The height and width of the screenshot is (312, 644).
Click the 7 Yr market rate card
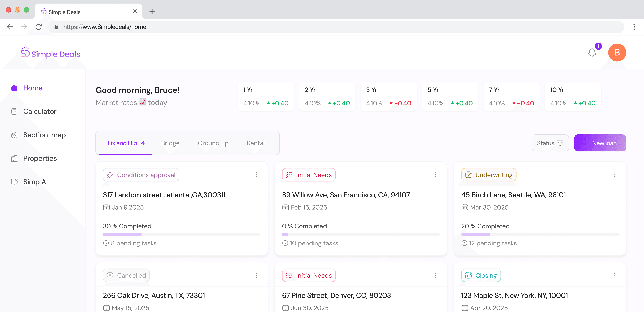pos(512,96)
